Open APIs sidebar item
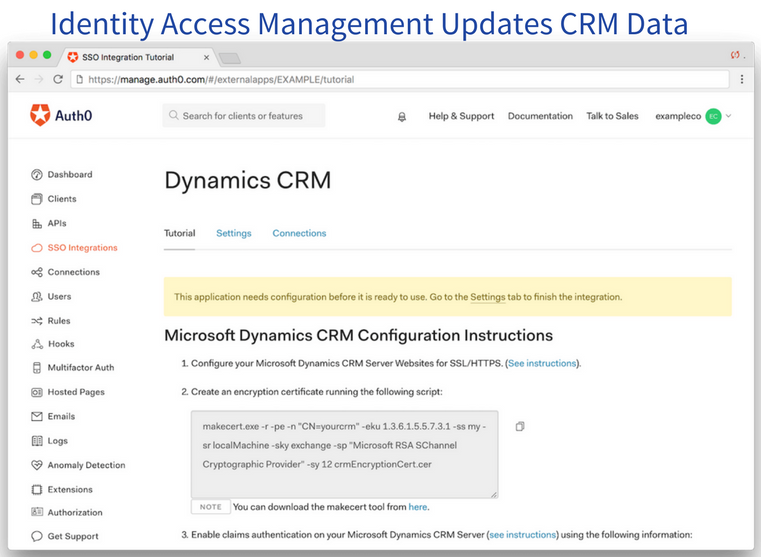This screenshot has height=557, width=761. (x=57, y=223)
